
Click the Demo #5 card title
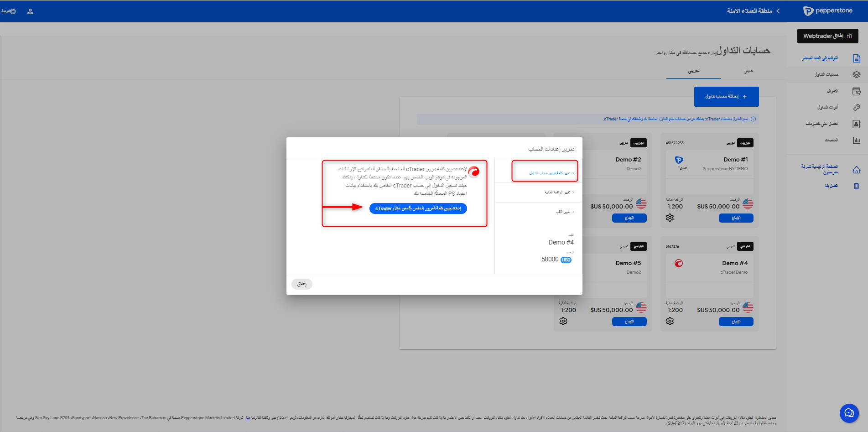pos(628,263)
